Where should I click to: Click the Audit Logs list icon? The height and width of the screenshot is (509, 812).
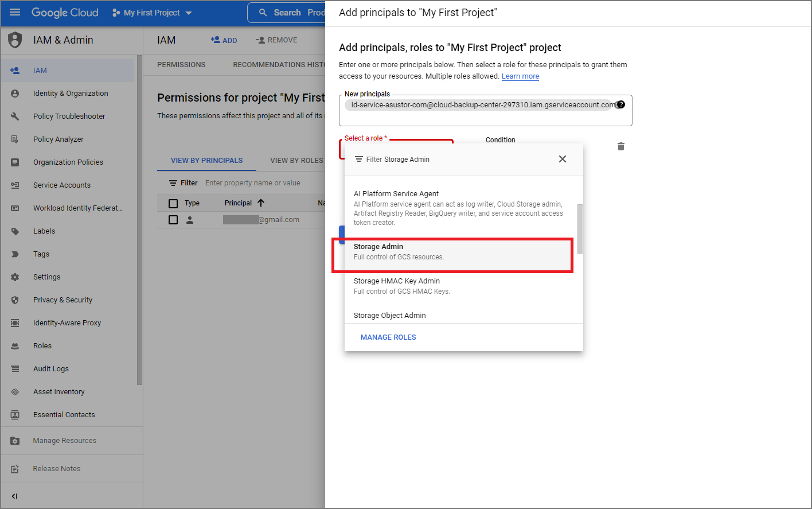click(x=15, y=369)
